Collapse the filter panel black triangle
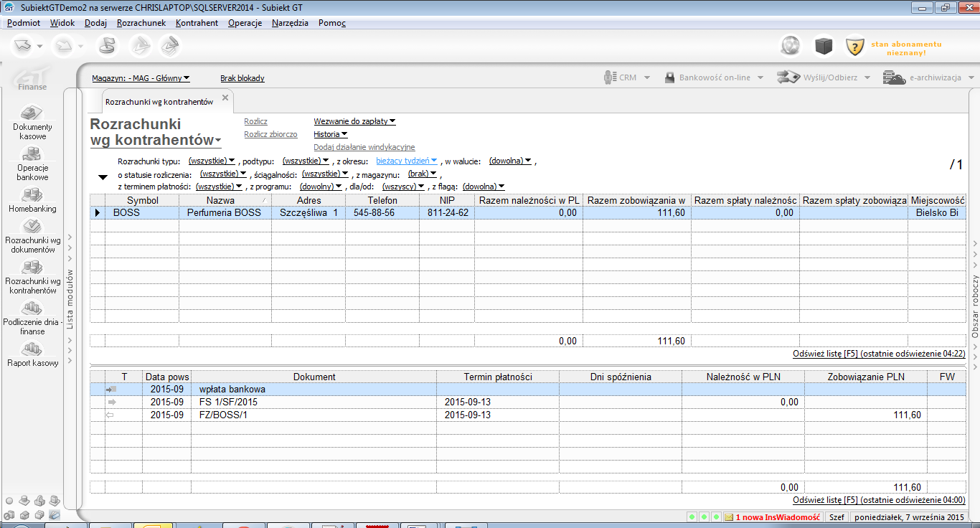Image resolution: width=980 pixels, height=528 pixels. pyautogui.click(x=103, y=176)
